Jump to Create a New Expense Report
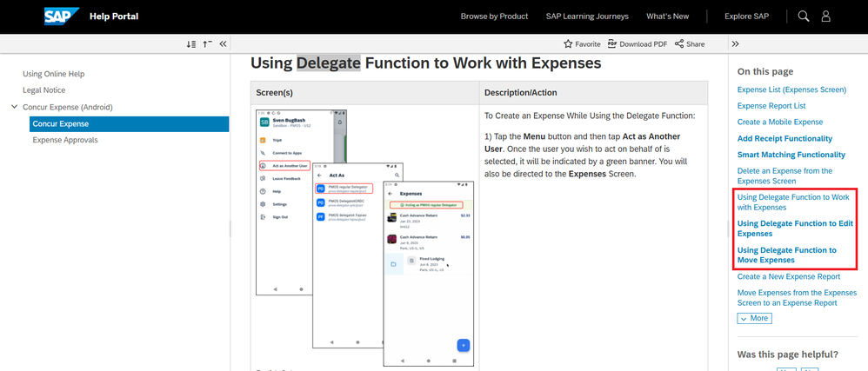The width and height of the screenshot is (868, 371). tap(789, 276)
